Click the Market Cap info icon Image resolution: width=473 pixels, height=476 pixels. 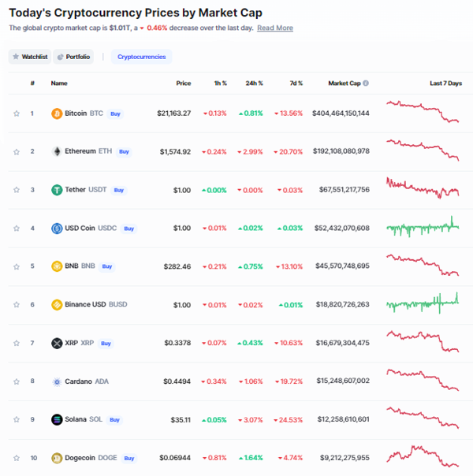[x=366, y=84]
